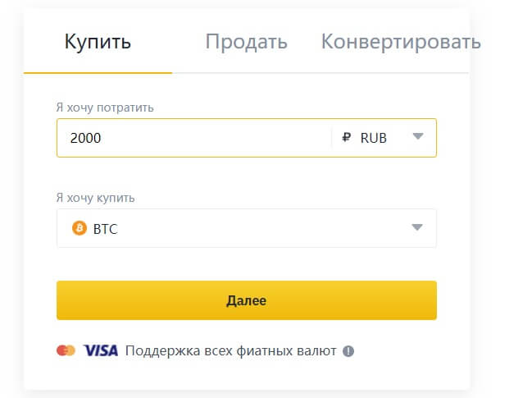This screenshot has height=398, width=532.
Task: Click the ruble currency symbol icon
Action: click(x=347, y=138)
